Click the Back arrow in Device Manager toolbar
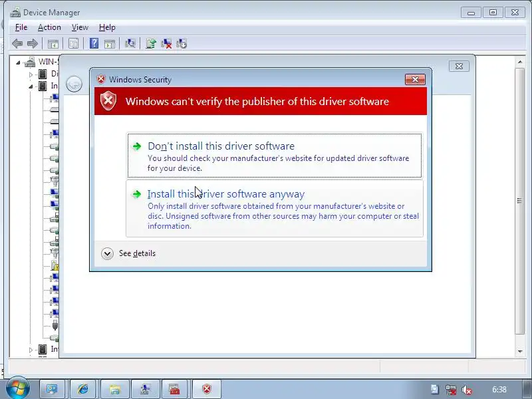 click(x=17, y=43)
